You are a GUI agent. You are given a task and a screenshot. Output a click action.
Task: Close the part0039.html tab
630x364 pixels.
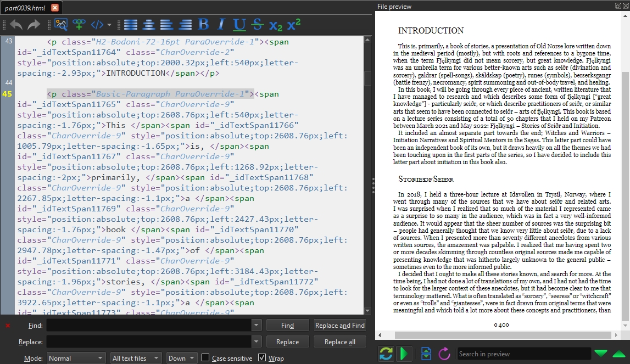tap(55, 8)
